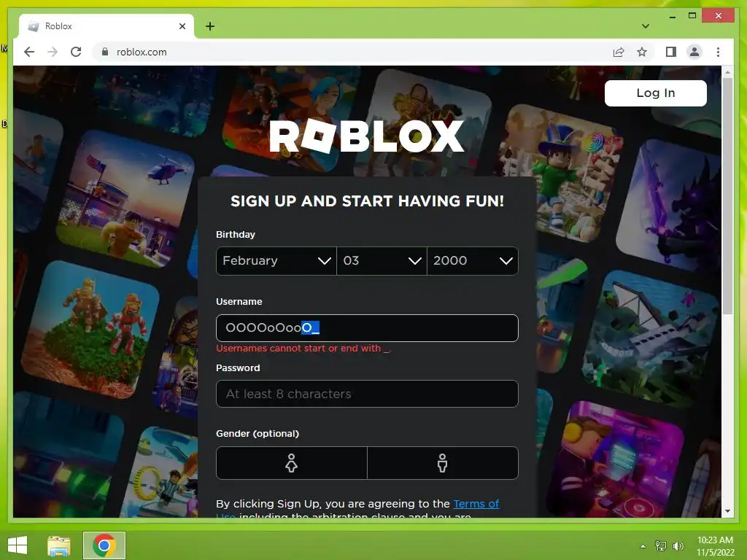Click the Password input field
The width and height of the screenshot is (747, 560).
tap(367, 394)
